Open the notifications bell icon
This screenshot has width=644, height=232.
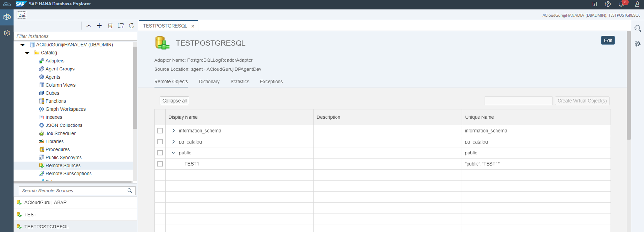pyautogui.click(x=621, y=4)
